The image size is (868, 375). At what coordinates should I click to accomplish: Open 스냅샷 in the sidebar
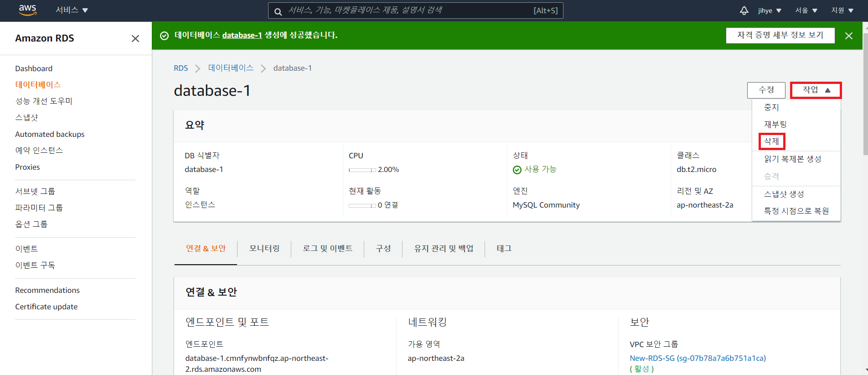tap(26, 118)
